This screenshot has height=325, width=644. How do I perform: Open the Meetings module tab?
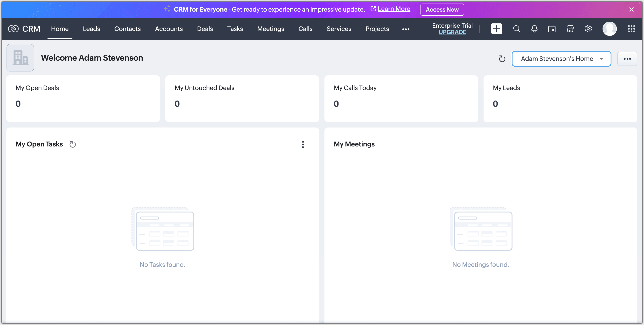click(x=271, y=29)
